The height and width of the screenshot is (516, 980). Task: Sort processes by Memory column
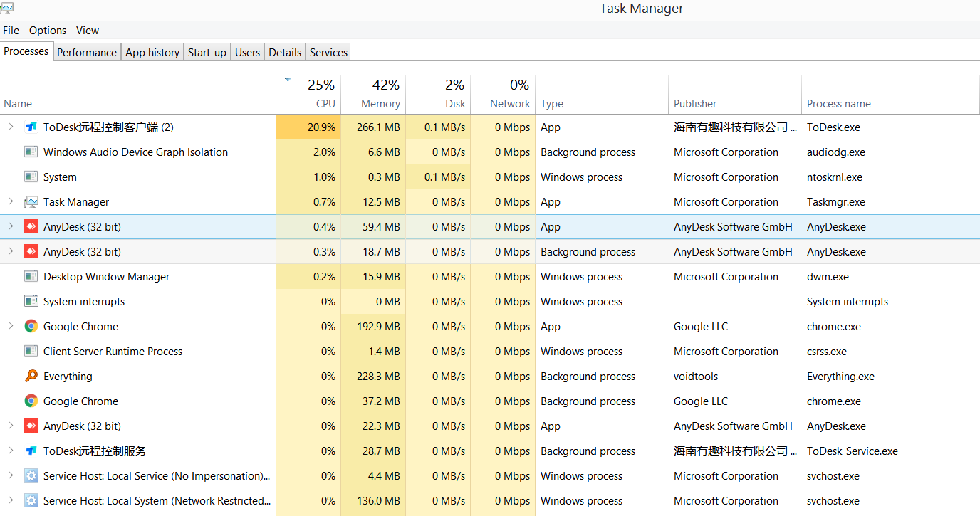point(373,95)
